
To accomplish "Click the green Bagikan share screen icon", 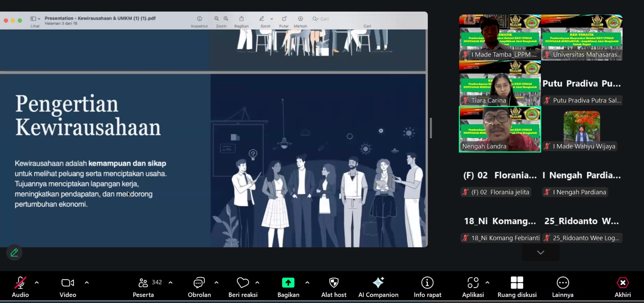I will coord(288,283).
